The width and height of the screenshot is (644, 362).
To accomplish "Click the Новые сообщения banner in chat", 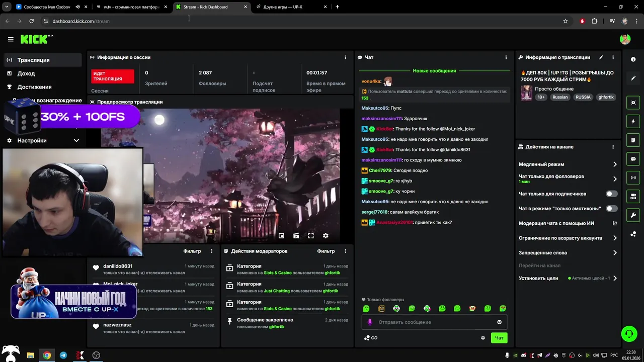I will tap(434, 71).
